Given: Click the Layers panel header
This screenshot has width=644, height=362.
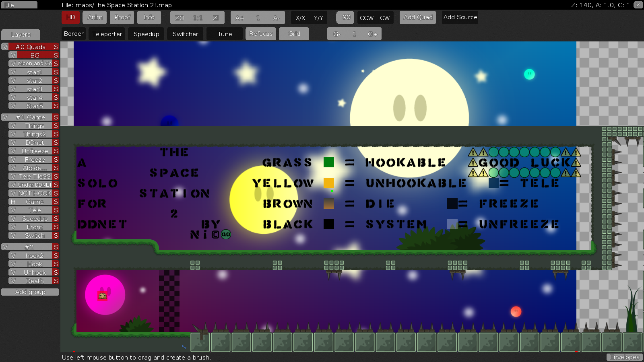Looking at the screenshot, I should click(21, 35).
